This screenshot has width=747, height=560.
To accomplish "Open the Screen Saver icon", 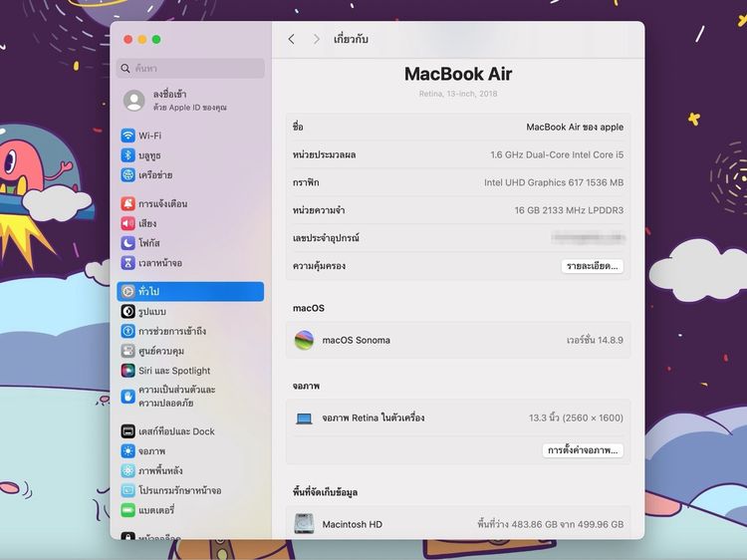I will point(127,490).
